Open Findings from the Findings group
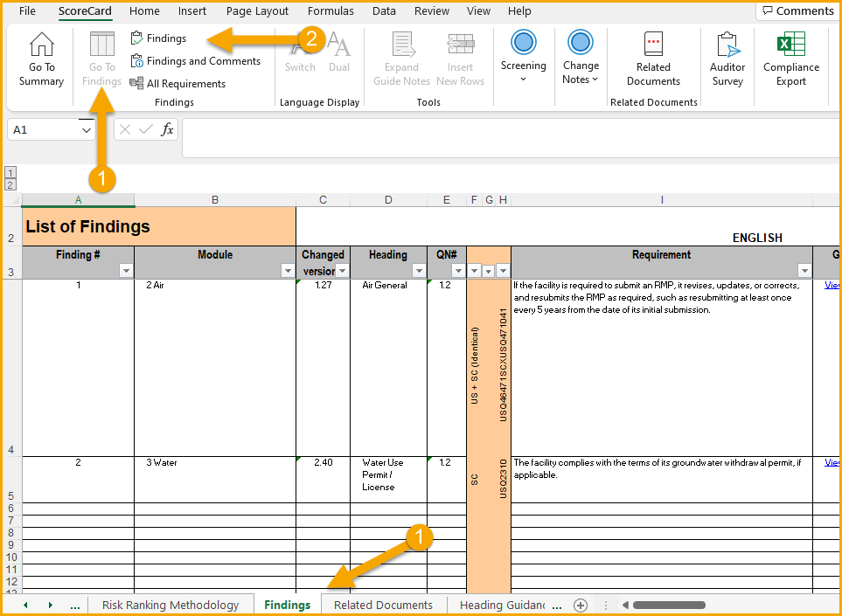 click(x=158, y=38)
